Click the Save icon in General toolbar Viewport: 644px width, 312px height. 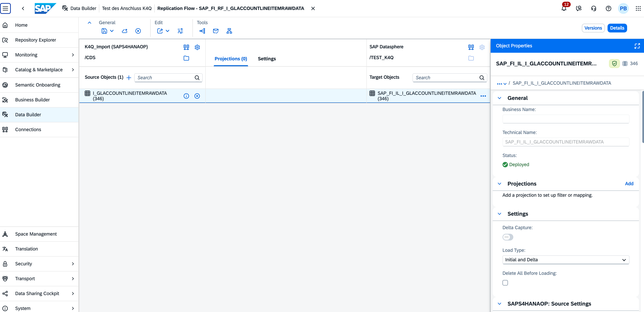click(104, 31)
